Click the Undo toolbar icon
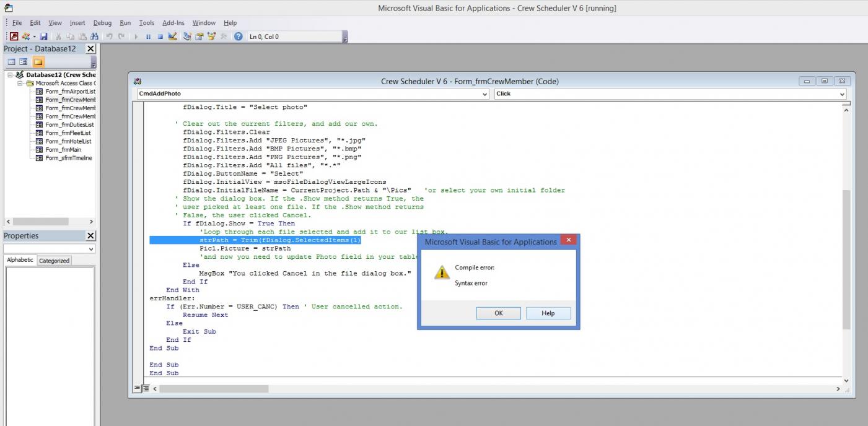Image resolution: width=868 pixels, height=426 pixels. pos(109,37)
